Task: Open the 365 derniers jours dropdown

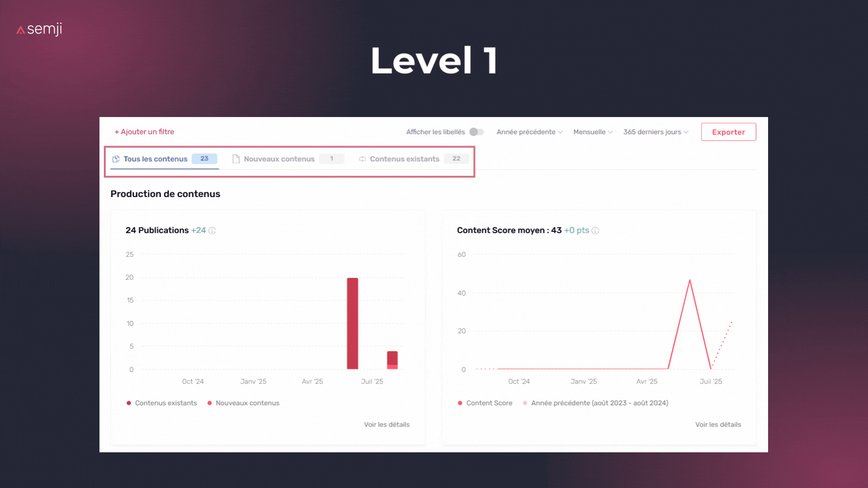Action: pyautogui.click(x=656, y=132)
